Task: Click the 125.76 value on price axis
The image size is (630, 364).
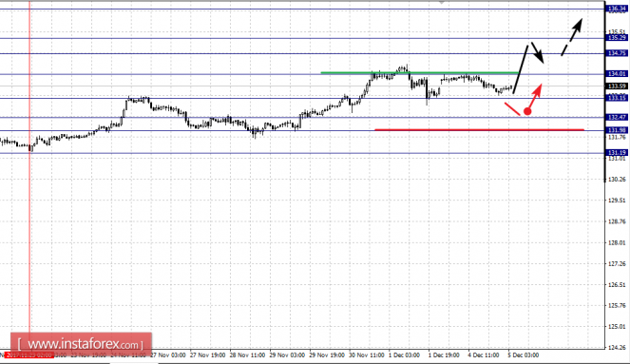Action: [618, 305]
